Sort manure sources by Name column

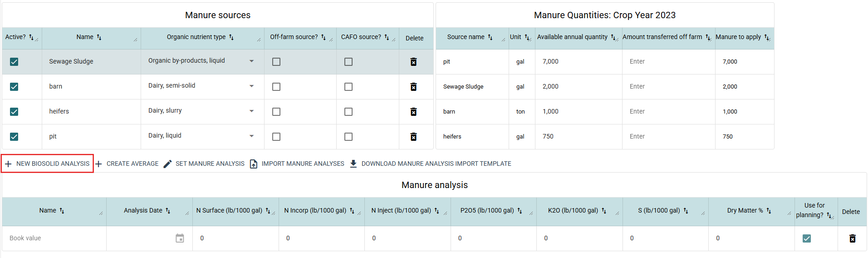click(99, 37)
